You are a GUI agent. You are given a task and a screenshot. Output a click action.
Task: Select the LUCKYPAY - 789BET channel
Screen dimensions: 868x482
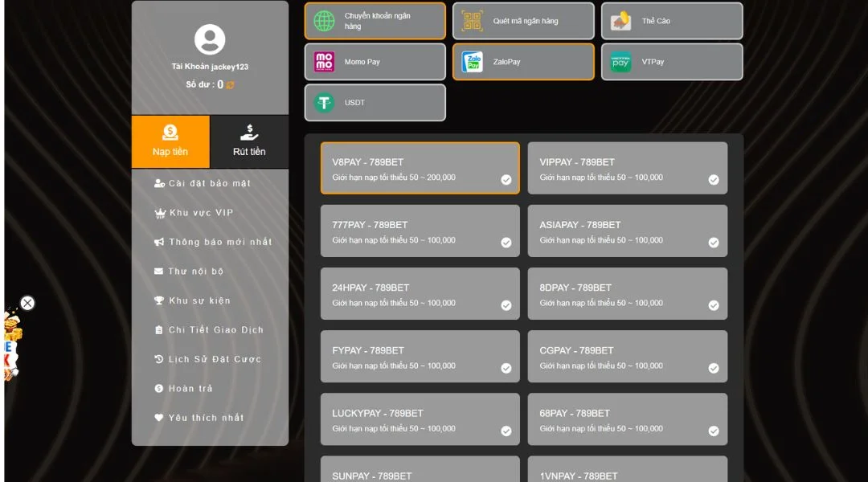[x=420, y=419]
